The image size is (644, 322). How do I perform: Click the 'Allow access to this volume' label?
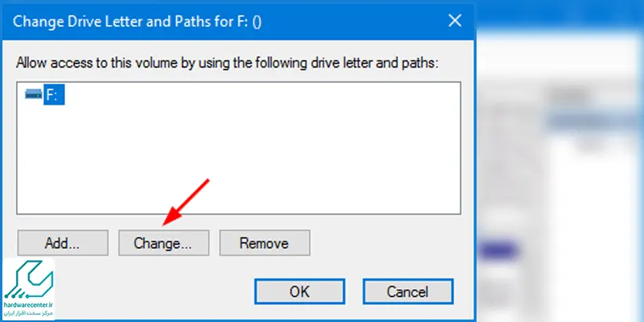pyautogui.click(x=228, y=64)
